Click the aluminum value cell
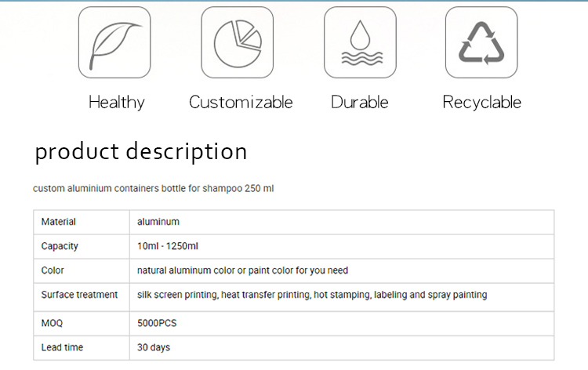The image size is (588, 370). click(342, 222)
